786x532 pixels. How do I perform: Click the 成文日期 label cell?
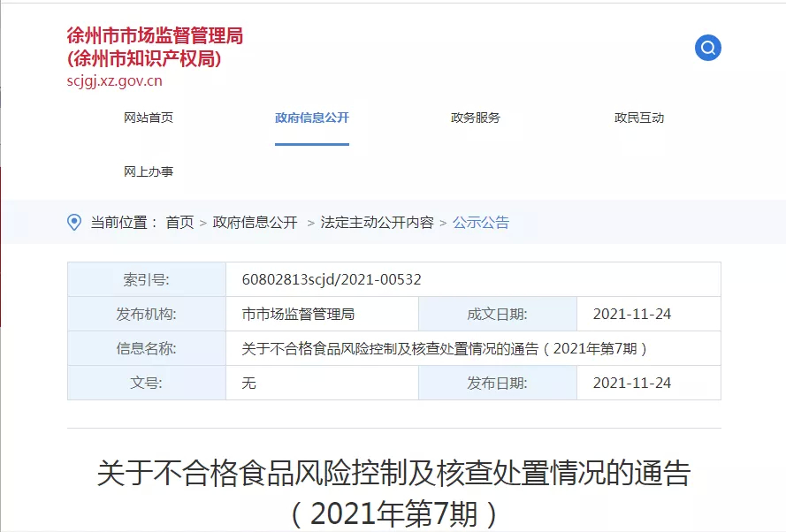(497, 314)
